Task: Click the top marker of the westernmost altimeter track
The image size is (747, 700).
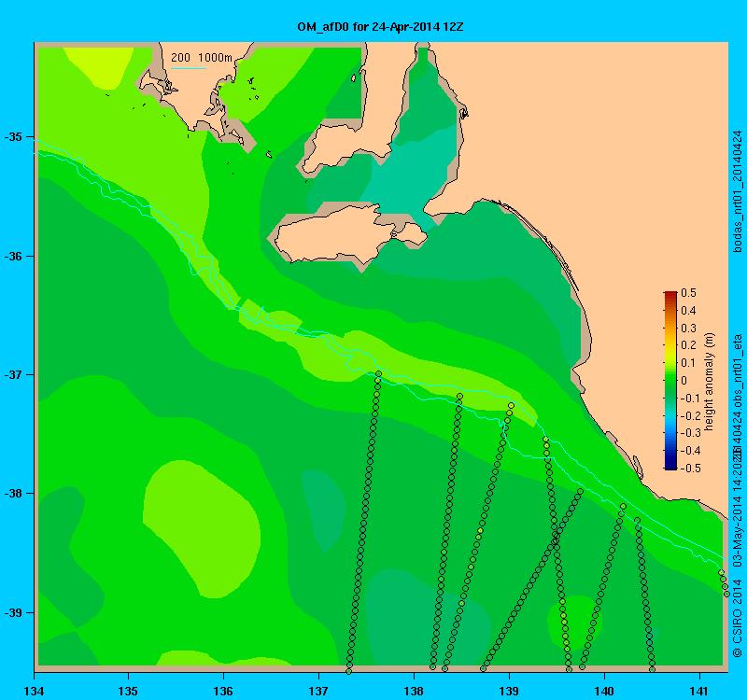Action: 379,374
